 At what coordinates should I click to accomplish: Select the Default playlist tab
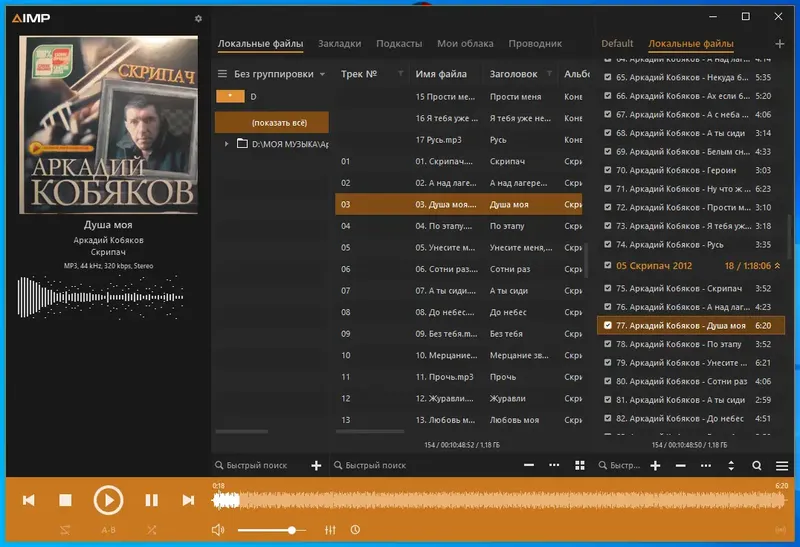pos(617,44)
